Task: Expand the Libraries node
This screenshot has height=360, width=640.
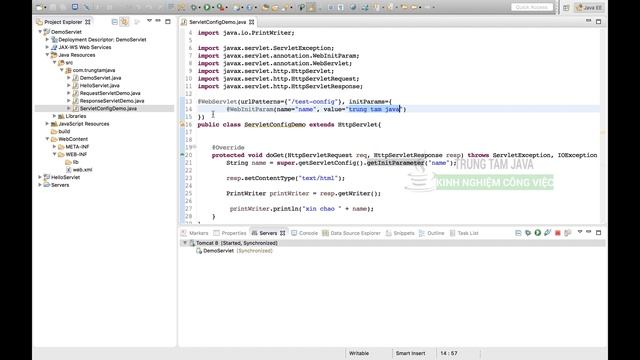Action: pyautogui.click(x=55, y=116)
